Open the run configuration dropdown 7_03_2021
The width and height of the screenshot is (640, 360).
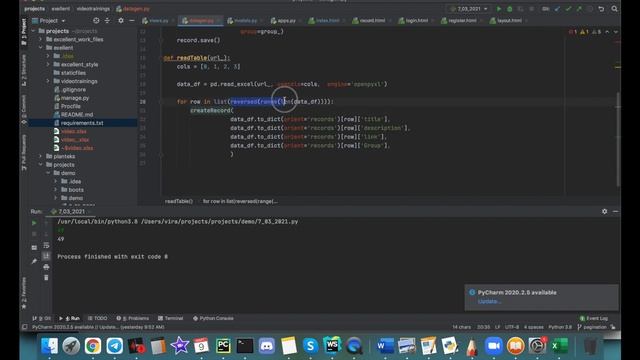coord(469,9)
